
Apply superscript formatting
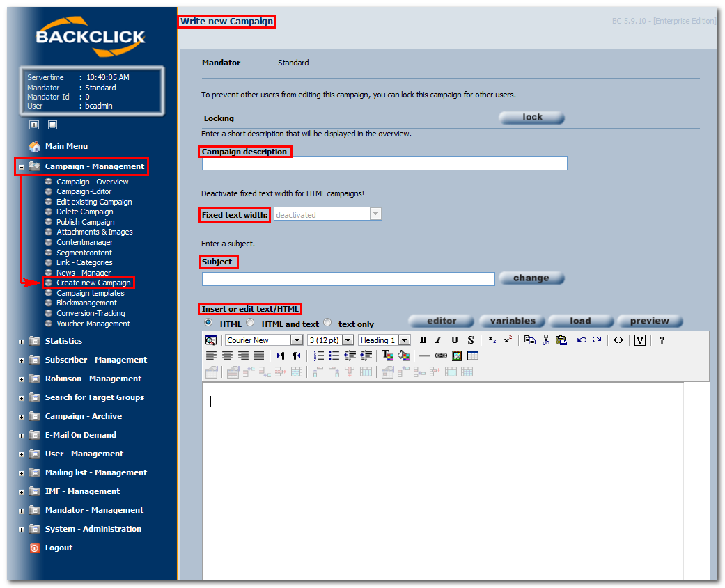click(508, 340)
